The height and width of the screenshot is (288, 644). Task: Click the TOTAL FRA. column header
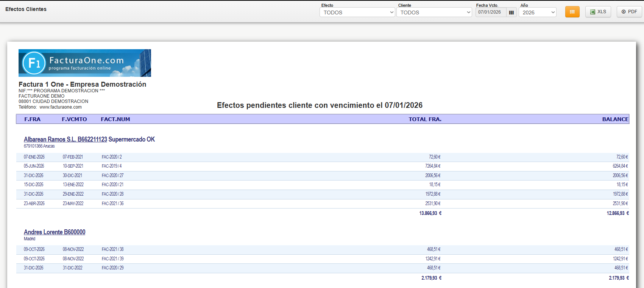click(425, 119)
